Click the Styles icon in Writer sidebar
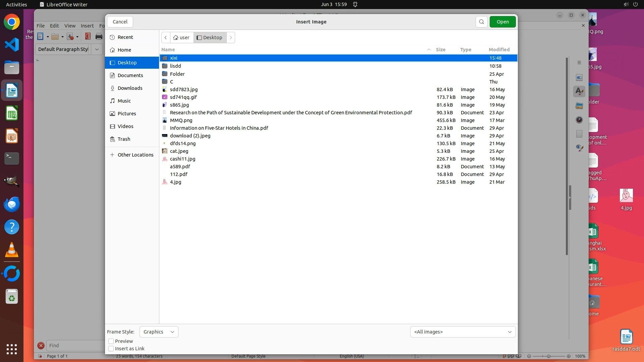Viewport: 644px width, 362px height. (x=579, y=91)
